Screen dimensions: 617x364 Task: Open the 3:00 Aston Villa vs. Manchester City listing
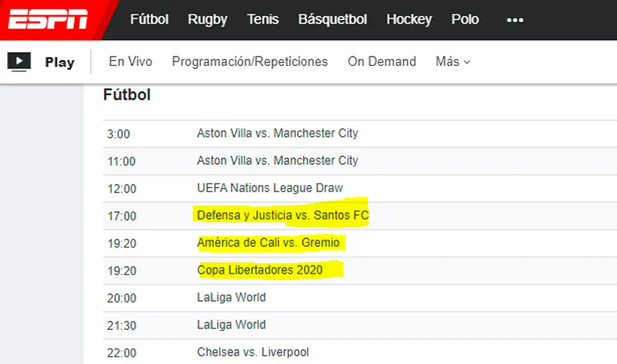(x=277, y=133)
